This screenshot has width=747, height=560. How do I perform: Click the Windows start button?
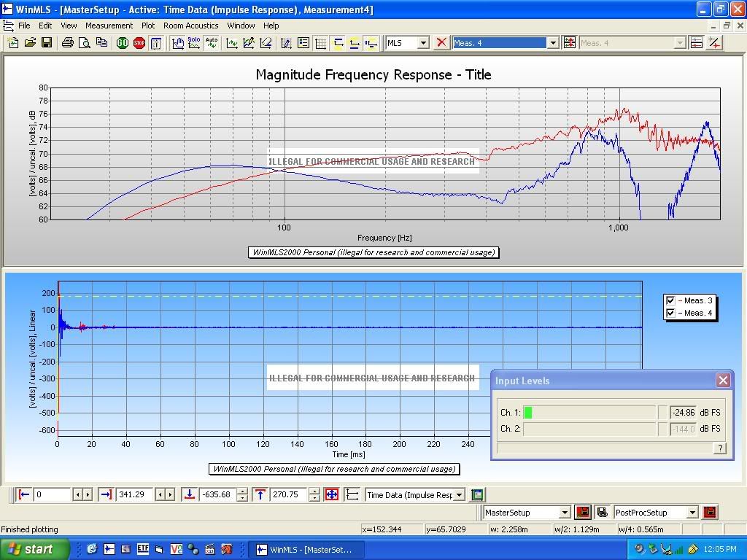[34, 549]
